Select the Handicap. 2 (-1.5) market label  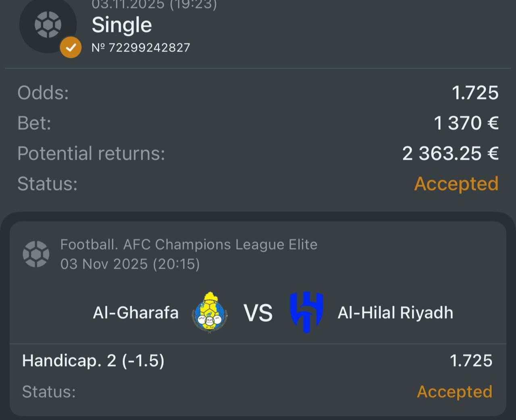click(93, 360)
